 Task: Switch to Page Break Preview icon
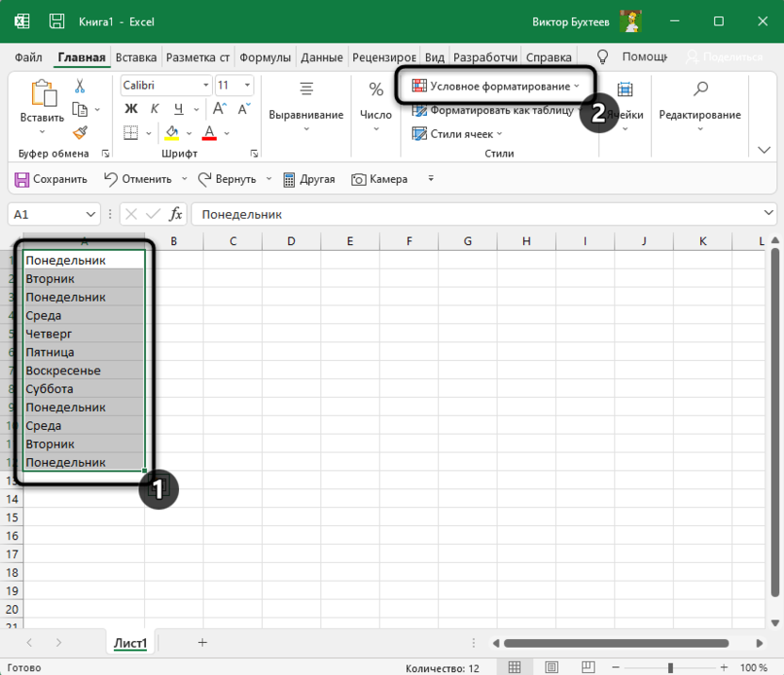[588, 667]
